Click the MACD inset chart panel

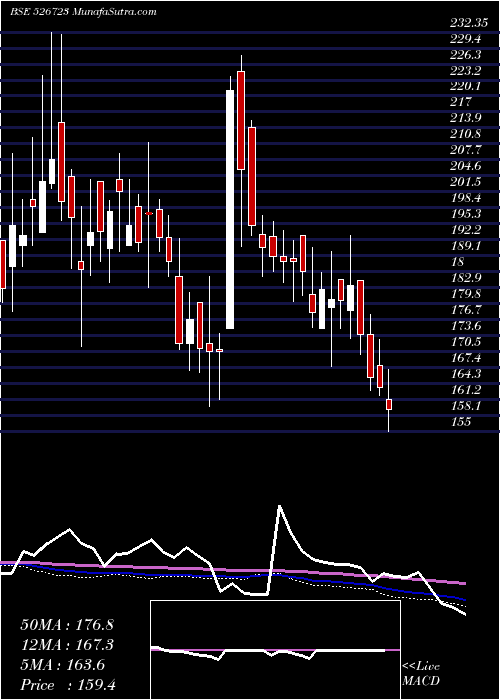275,650
